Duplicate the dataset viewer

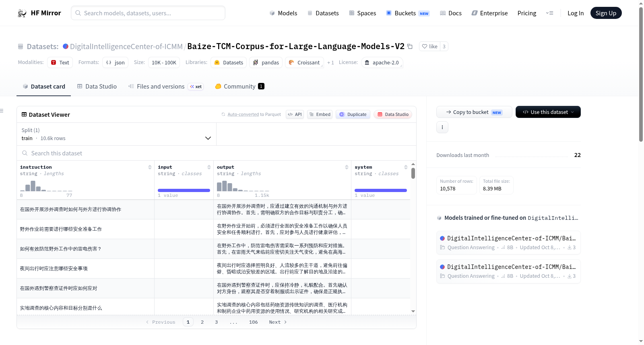(x=353, y=114)
